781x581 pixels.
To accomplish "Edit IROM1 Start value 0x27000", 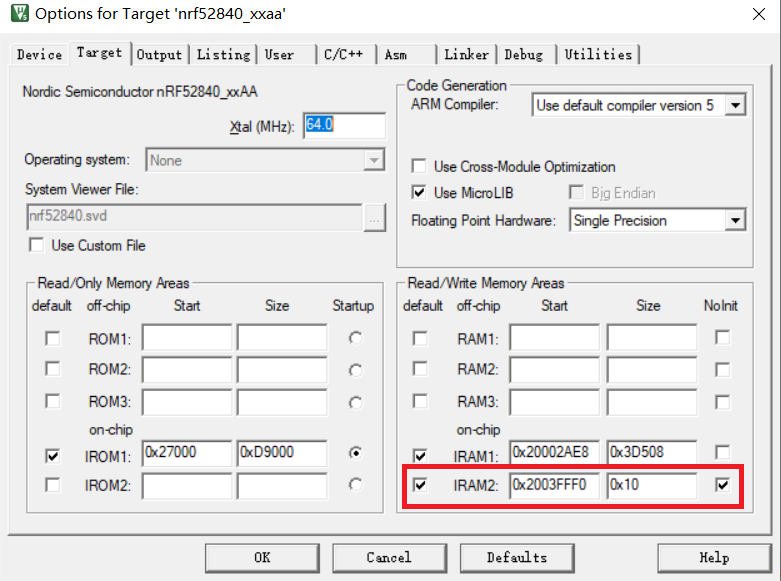I will [x=187, y=453].
